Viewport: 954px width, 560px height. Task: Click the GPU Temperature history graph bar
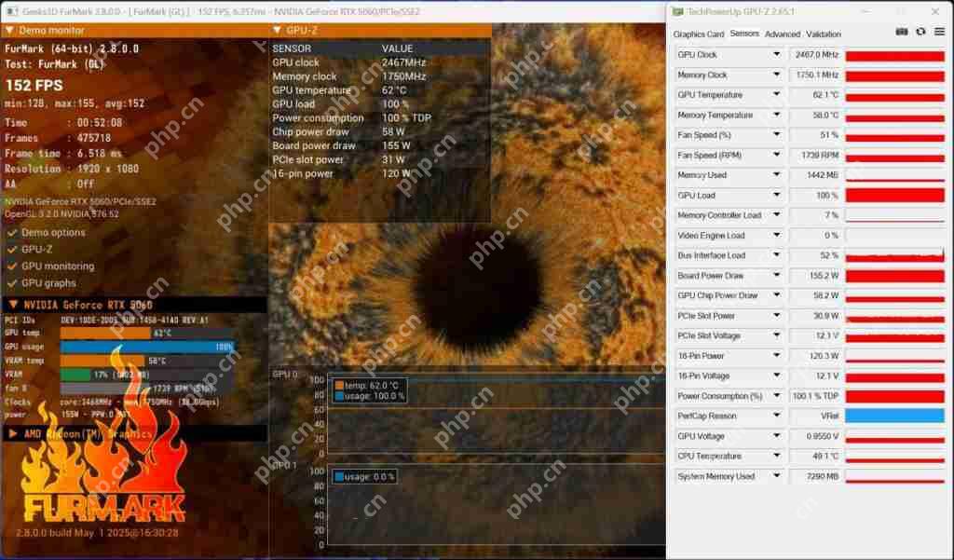[x=894, y=95]
